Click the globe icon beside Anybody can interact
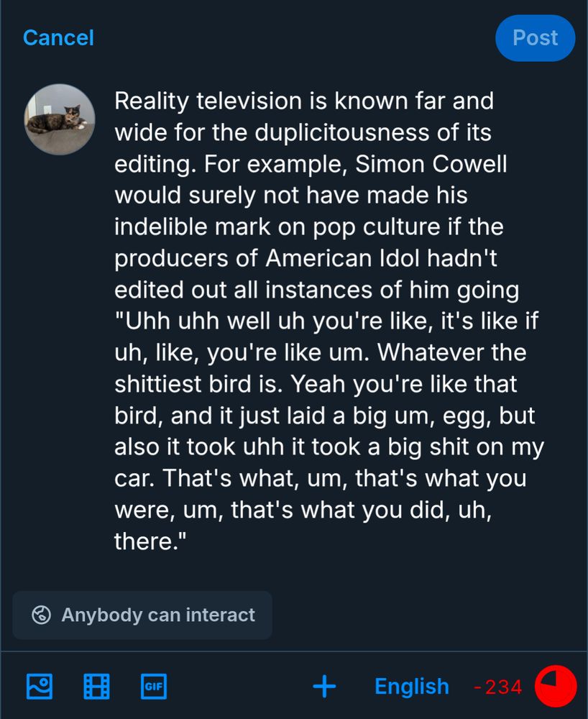 (42, 615)
